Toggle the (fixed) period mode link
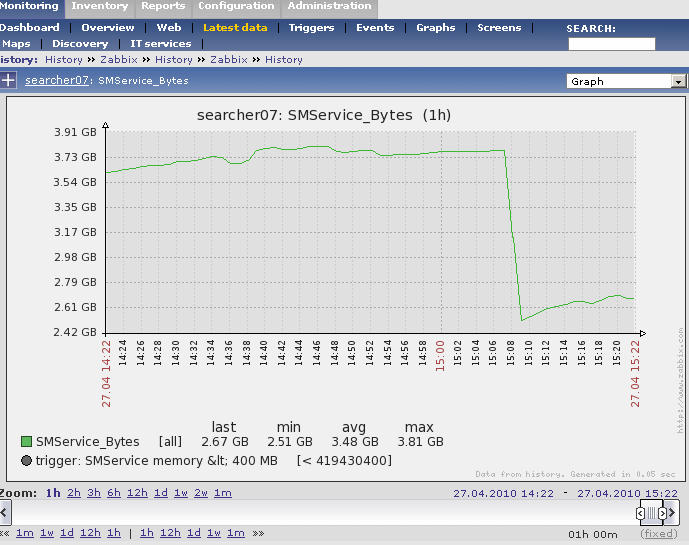 pyautogui.click(x=659, y=534)
